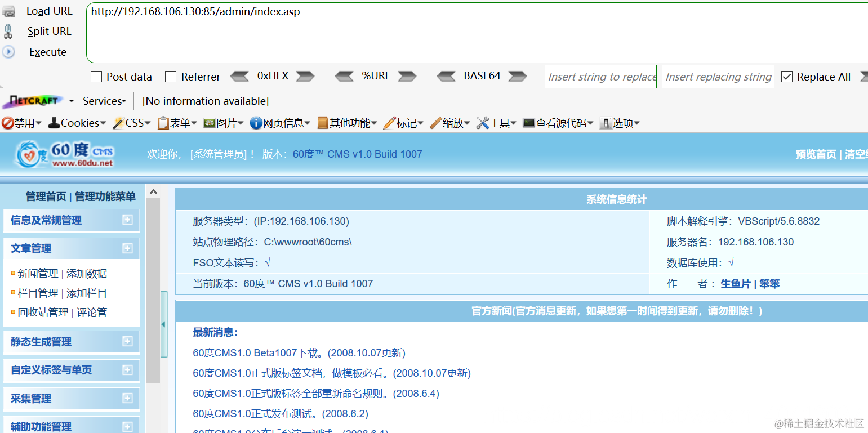Uncheck the Replace All checkbox
Image resolution: width=868 pixels, height=433 pixels.
786,77
